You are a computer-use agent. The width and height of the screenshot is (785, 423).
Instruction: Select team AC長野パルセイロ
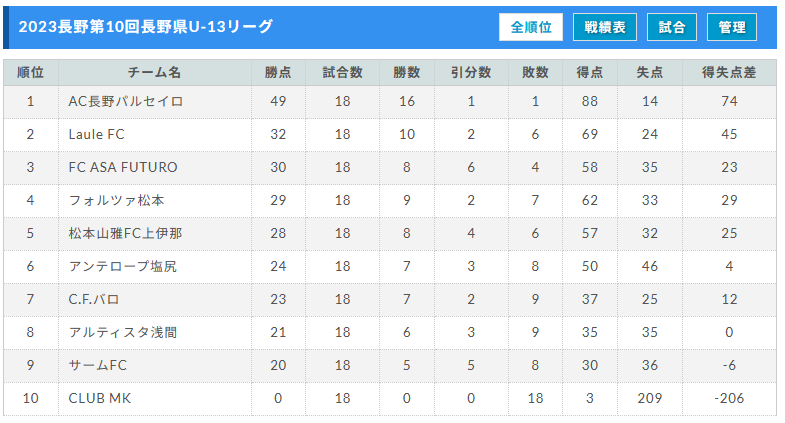click(126, 102)
